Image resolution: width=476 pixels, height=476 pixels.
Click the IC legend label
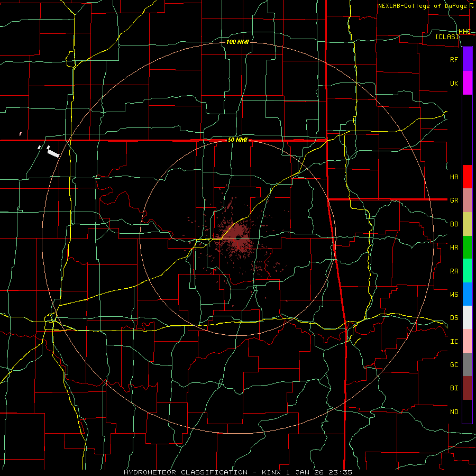[454, 342]
